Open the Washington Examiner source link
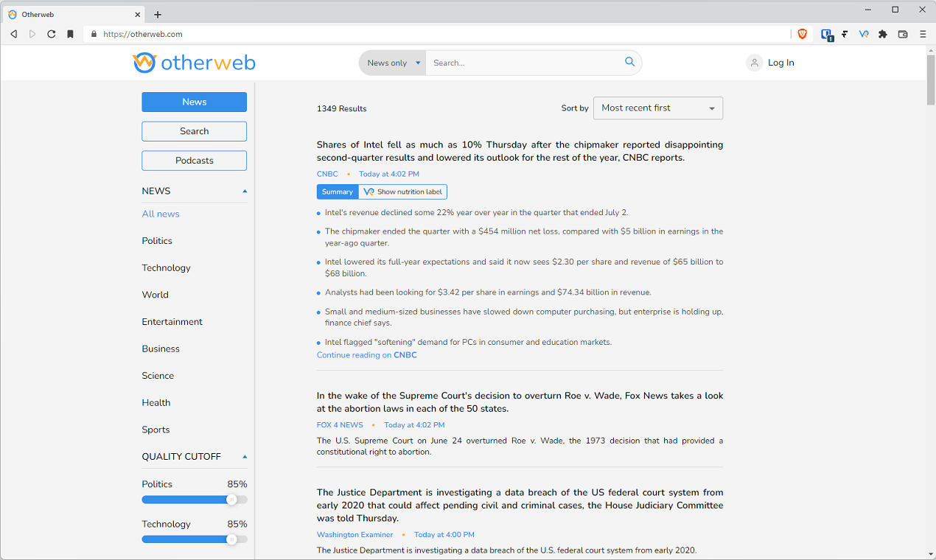Viewport: 936px width, 560px height. (x=355, y=535)
